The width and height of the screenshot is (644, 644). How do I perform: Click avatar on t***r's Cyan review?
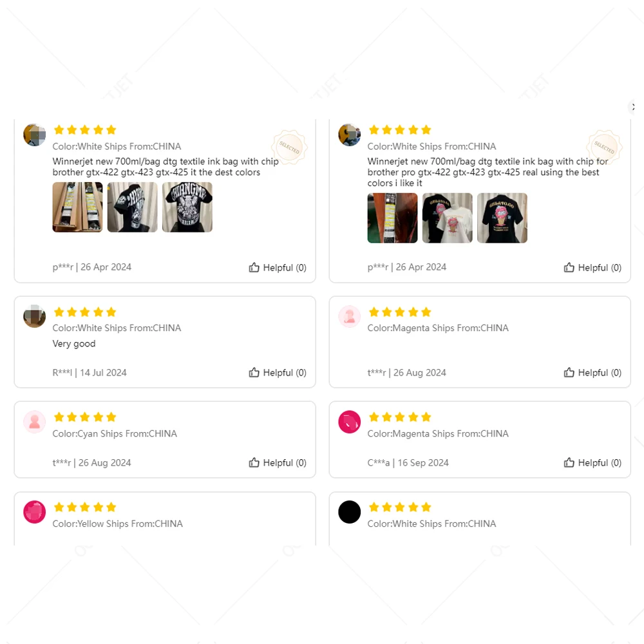point(35,422)
